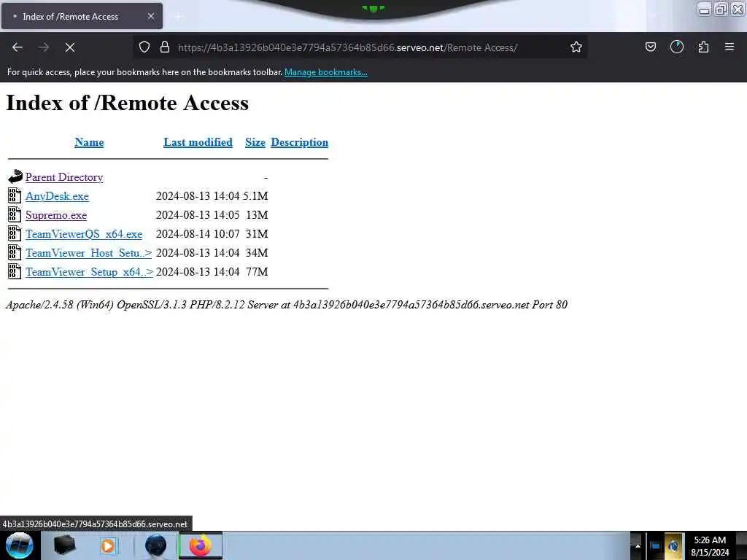Image resolution: width=747 pixels, height=560 pixels.
Task: Click the Index of /Remote Access heading
Action: click(x=127, y=103)
